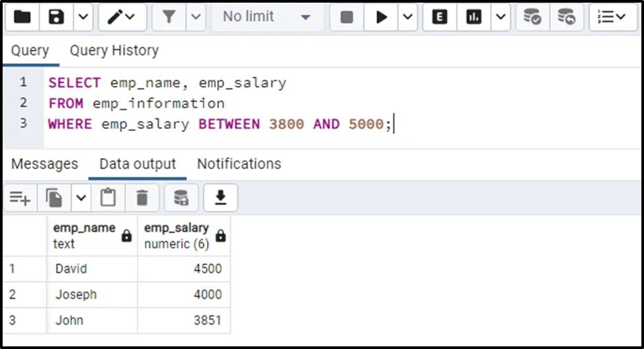
Task: Switch to the Messages tab
Action: 44,164
